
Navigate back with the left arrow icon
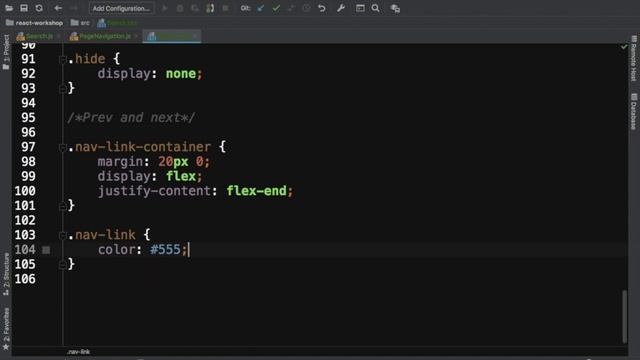click(x=58, y=8)
